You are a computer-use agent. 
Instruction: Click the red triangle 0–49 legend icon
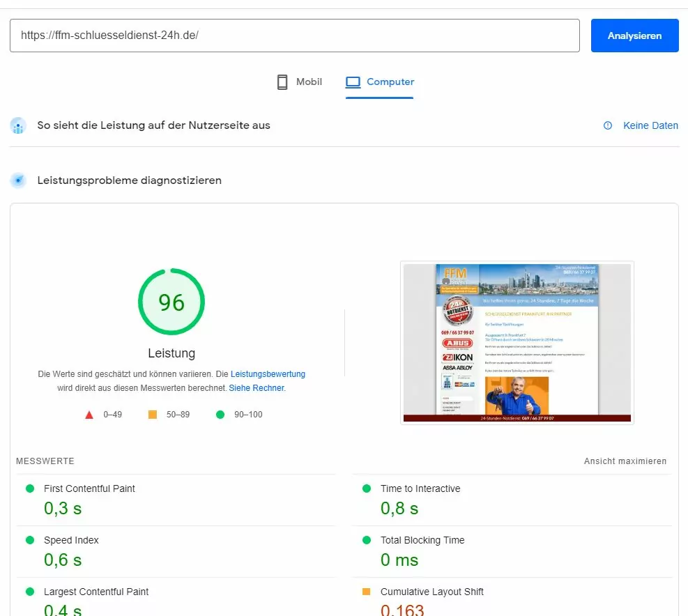89,415
